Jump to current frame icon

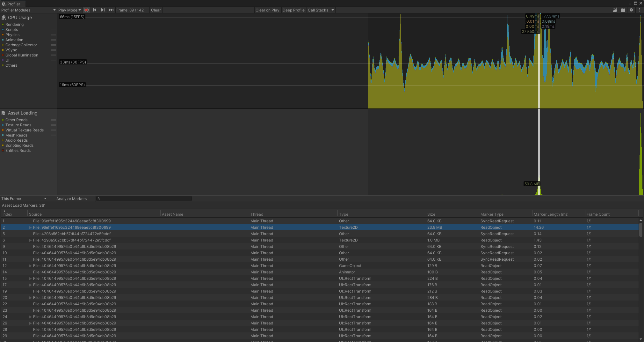point(111,10)
